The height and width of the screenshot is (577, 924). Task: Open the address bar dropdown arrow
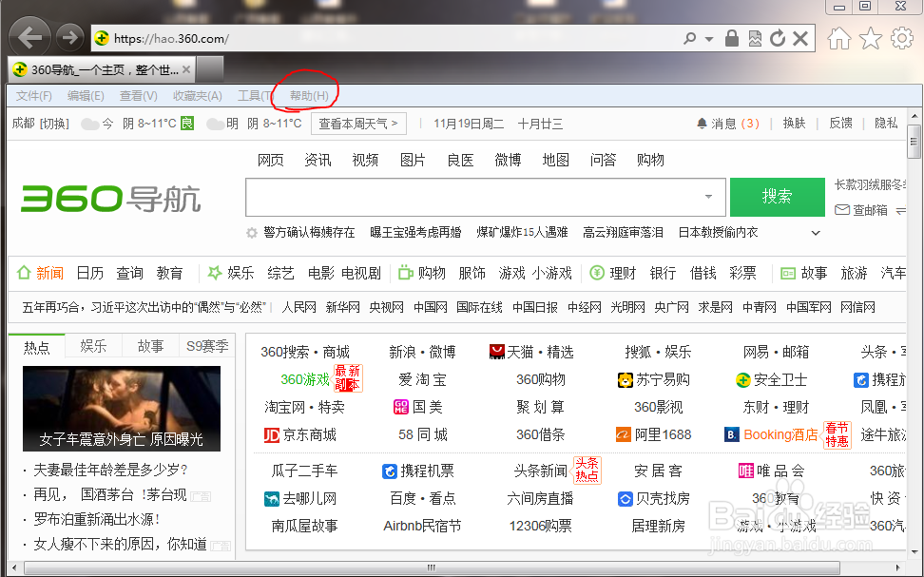click(709, 39)
